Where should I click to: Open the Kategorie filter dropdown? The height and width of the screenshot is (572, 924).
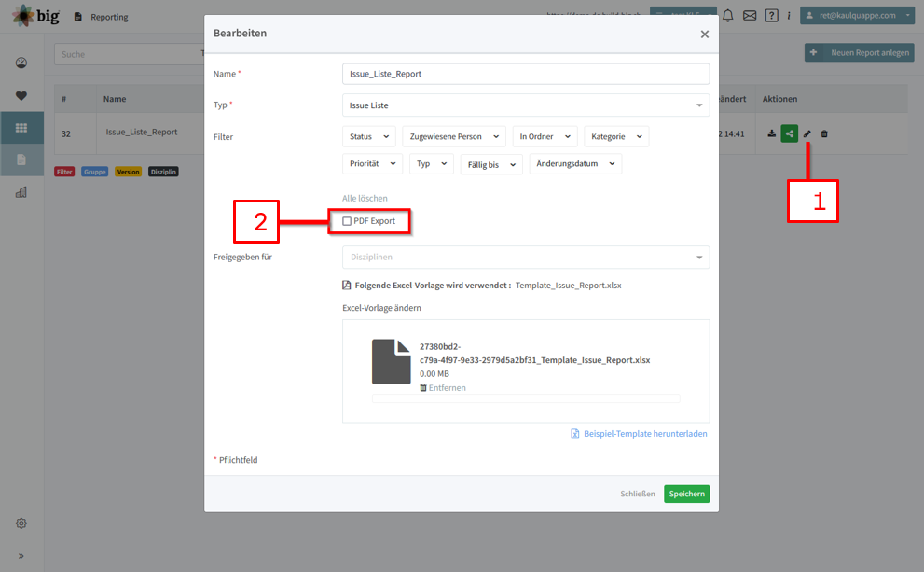coord(616,136)
